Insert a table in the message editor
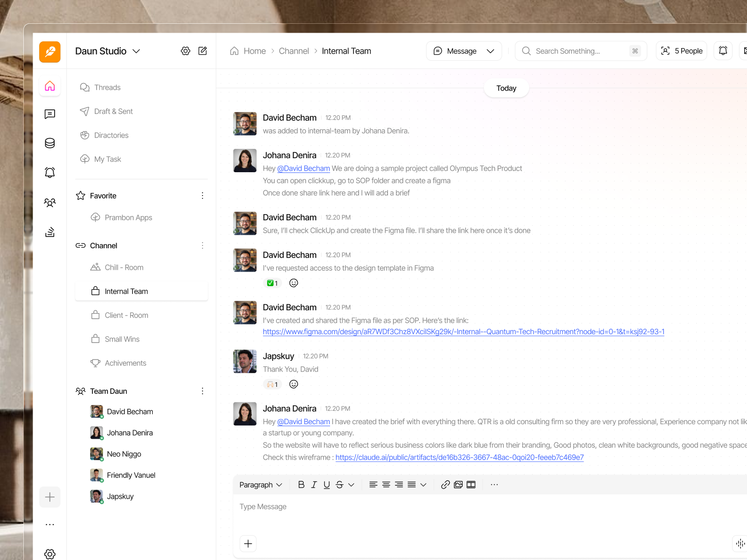Screen dimensions: 747x560 click(x=471, y=485)
